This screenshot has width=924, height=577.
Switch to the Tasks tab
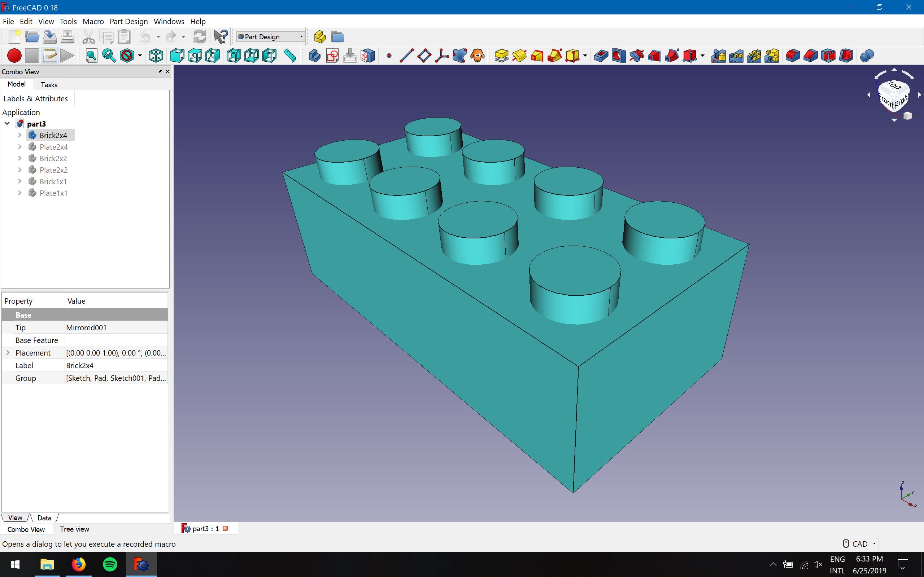click(x=49, y=85)
